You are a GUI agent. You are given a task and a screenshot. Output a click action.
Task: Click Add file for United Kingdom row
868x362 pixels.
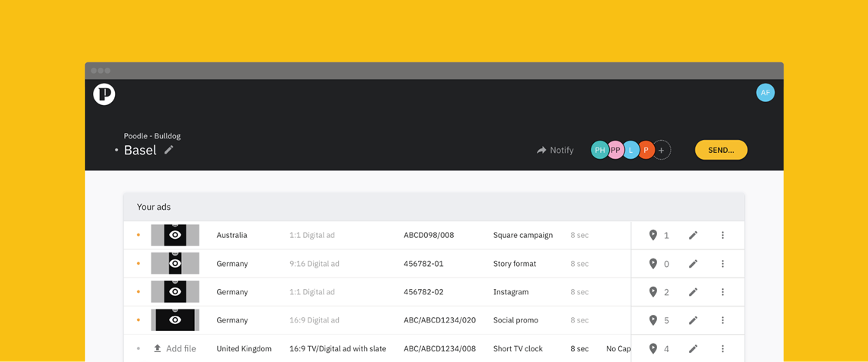[174, 349]
